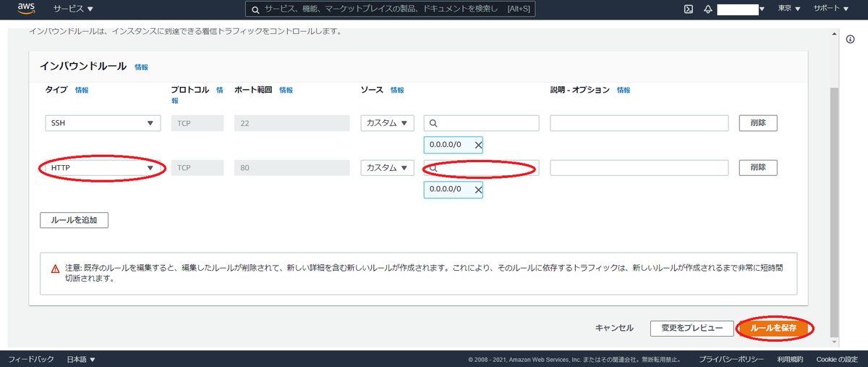
Task: Change language via 日本語 selector
Action: coord(81,359)
